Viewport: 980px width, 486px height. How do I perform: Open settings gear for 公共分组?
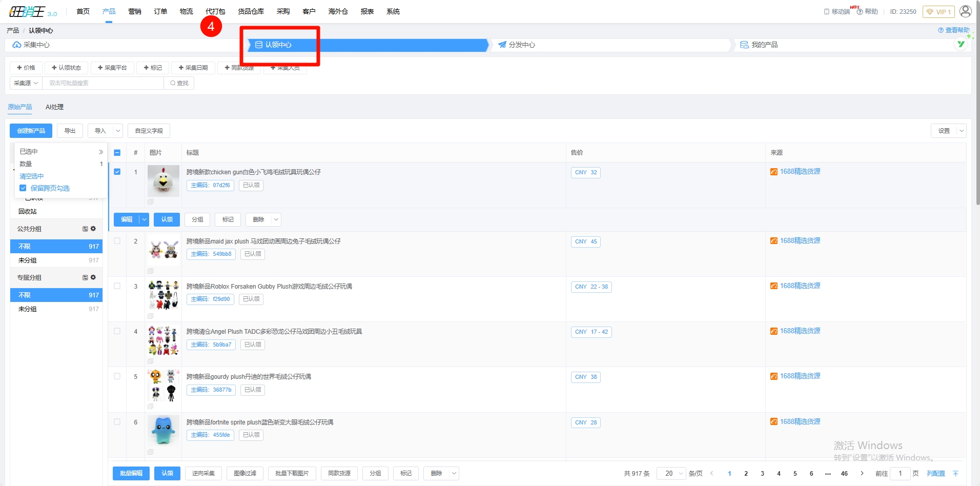[x=93, y=229]
